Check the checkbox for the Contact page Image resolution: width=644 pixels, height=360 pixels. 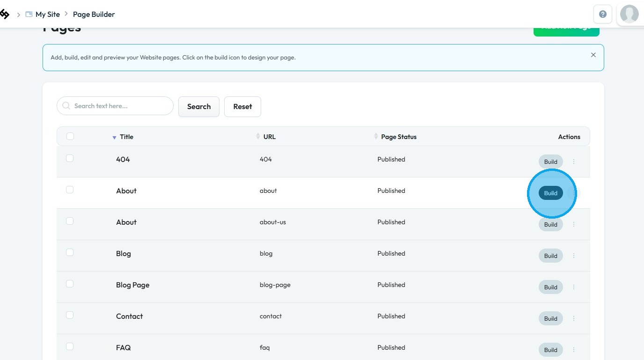[x=70, y=315]
